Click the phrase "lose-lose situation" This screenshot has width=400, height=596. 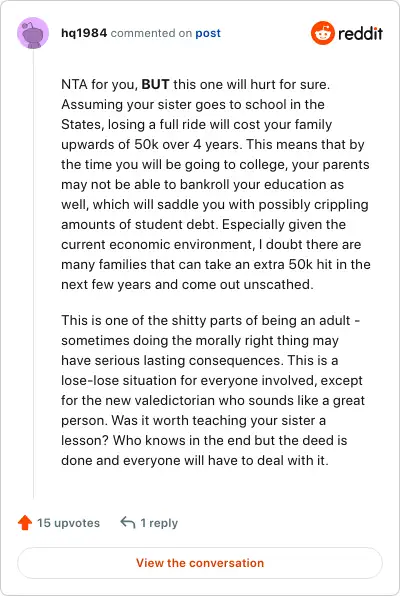[119, 380]
